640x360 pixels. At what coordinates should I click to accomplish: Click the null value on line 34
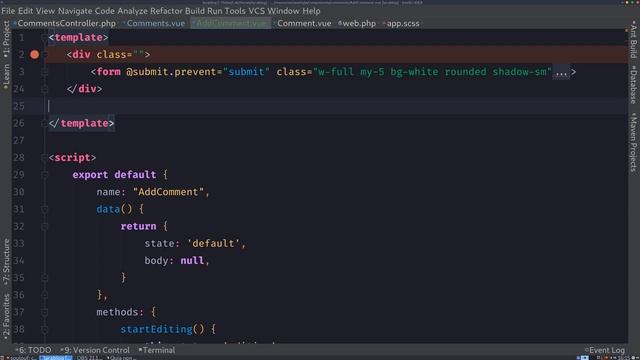(x=192, y=260)
